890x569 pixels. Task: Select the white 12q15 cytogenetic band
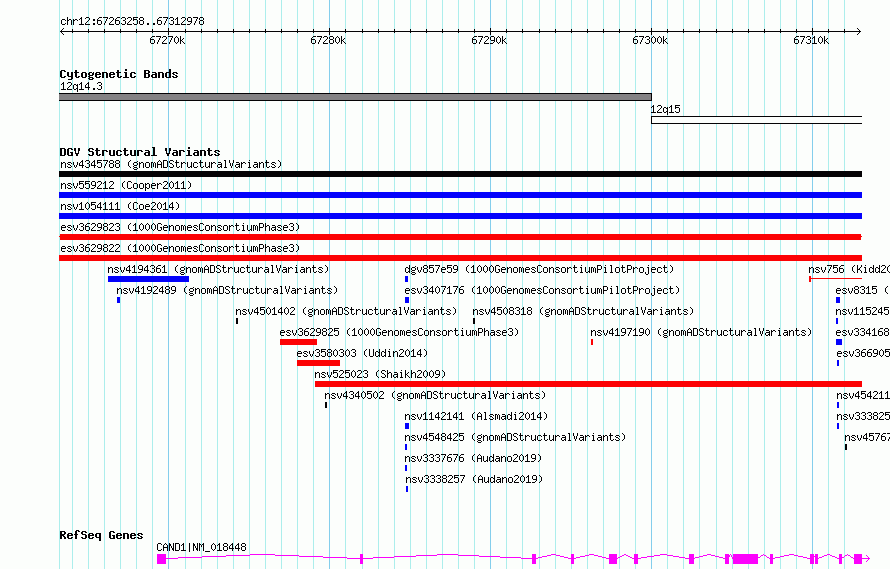click(x=757, y=120)
